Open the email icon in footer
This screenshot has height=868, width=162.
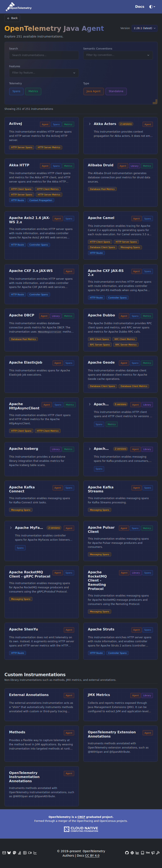click(x=4, y=853)
